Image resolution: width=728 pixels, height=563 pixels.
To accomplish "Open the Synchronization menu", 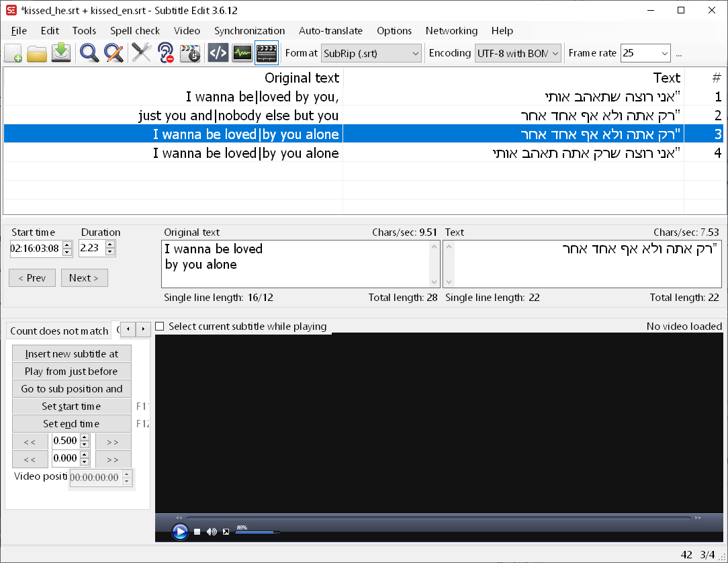I will [249, 31].
